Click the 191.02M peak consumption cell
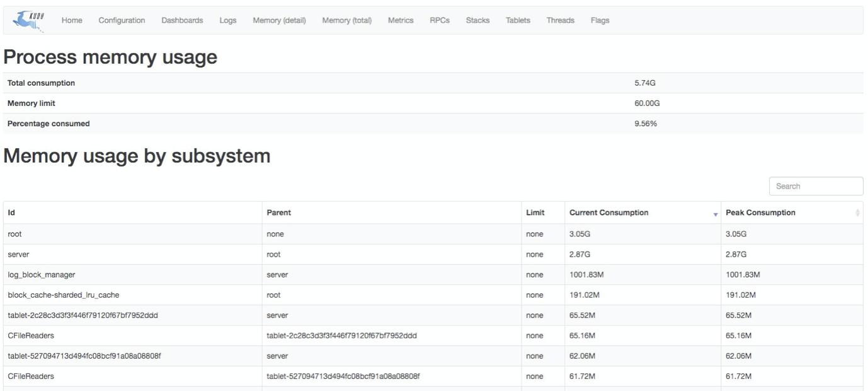 (x=792, y=295)
